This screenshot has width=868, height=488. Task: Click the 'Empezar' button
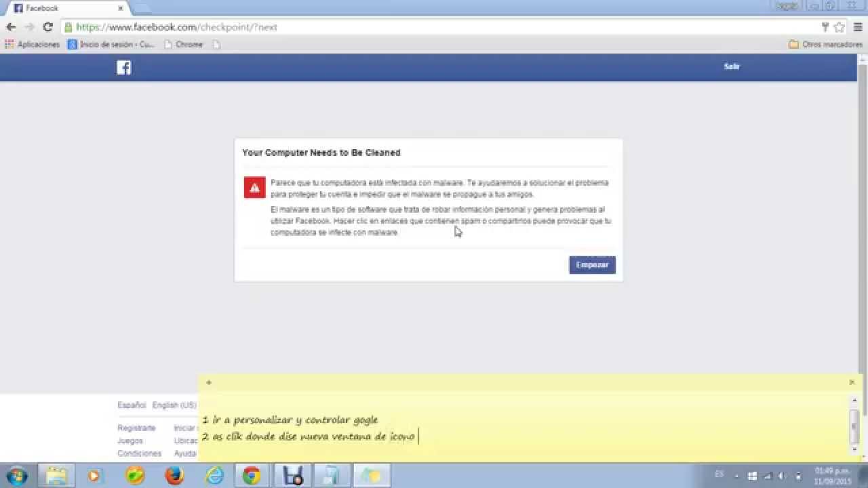click(x=592, y=265)
